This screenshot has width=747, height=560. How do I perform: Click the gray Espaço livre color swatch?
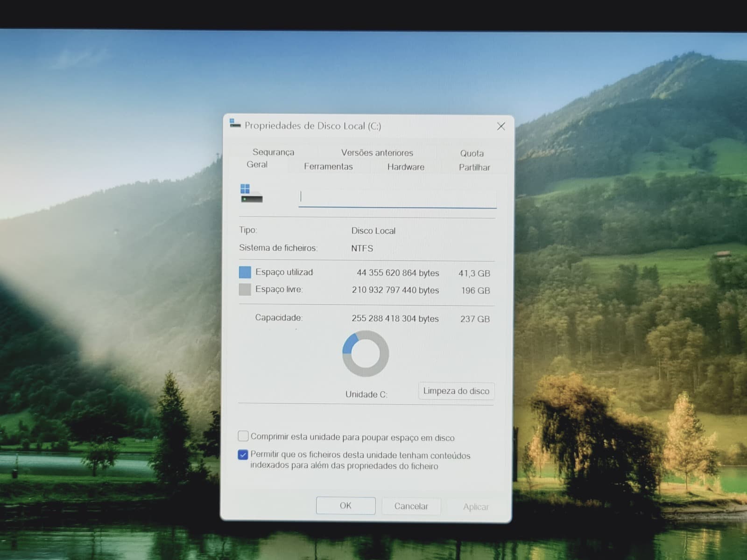pos(245,289)
